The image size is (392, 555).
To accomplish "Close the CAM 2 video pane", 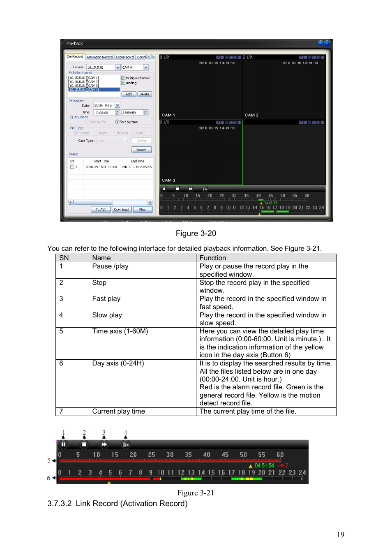I will (323, 57).
